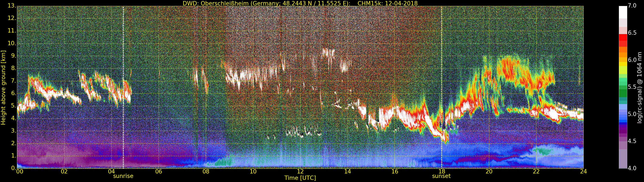
Task: Click the time axis tick '22'
Action: (x=536, y=172)
